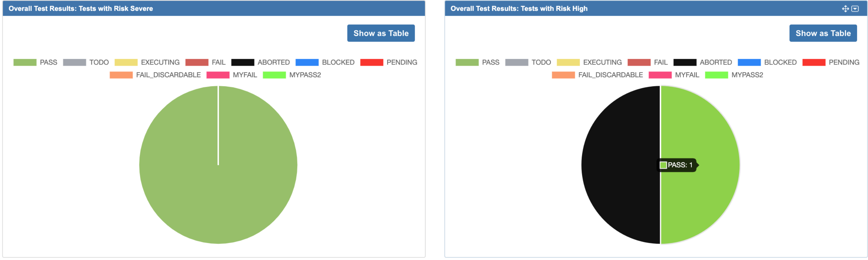Toggle MYPASS2 legend in Risk High chart
The width and height of the screenshot is (868, 260).
[x=734, y=75]
